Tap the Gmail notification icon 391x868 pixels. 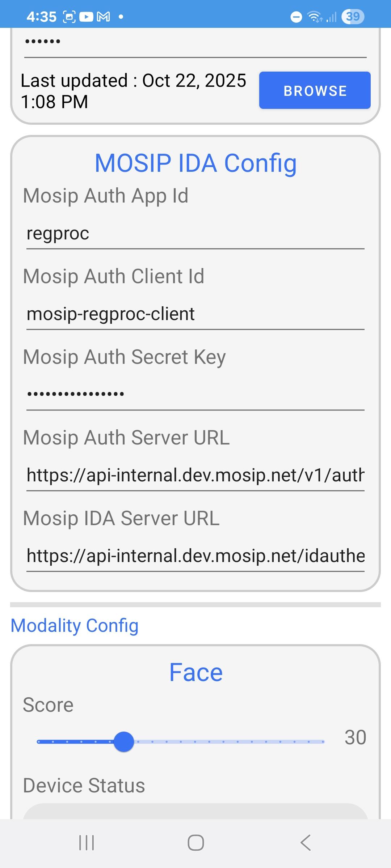(104, 17)
